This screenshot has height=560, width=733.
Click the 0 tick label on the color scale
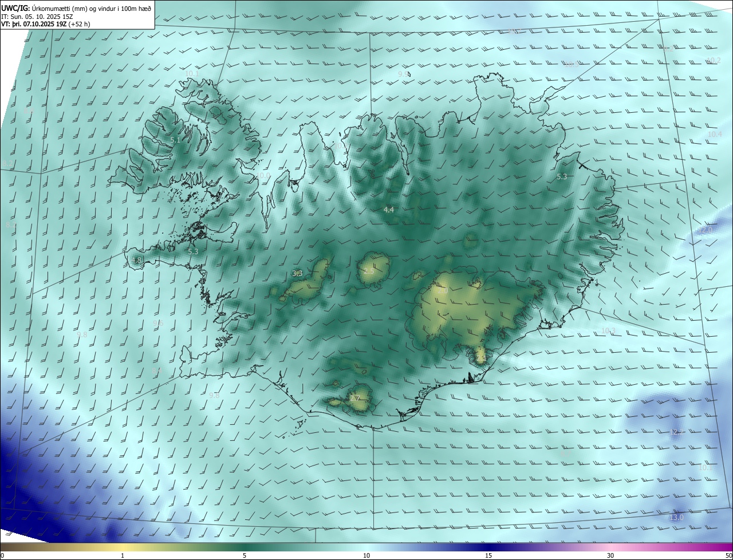(x=2, y=555)
